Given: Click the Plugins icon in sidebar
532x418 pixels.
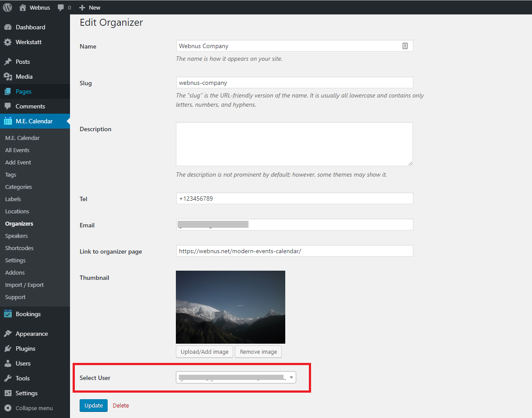Looking at the screenshot, I should [10, 348].
